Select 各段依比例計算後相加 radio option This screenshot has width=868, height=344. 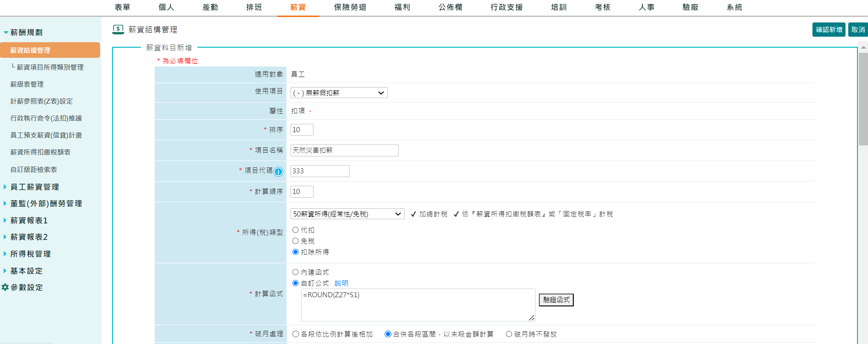pyautogui.click(x=296, y=334)
